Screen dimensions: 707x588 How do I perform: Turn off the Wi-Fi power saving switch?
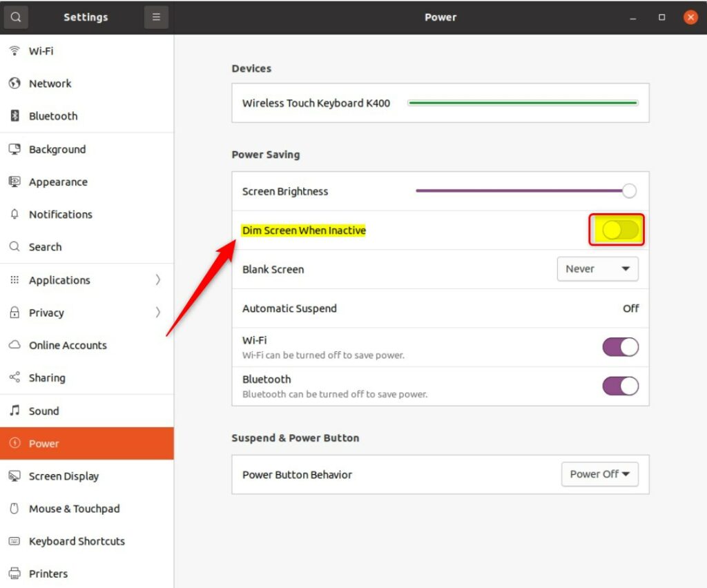(620, 347)
